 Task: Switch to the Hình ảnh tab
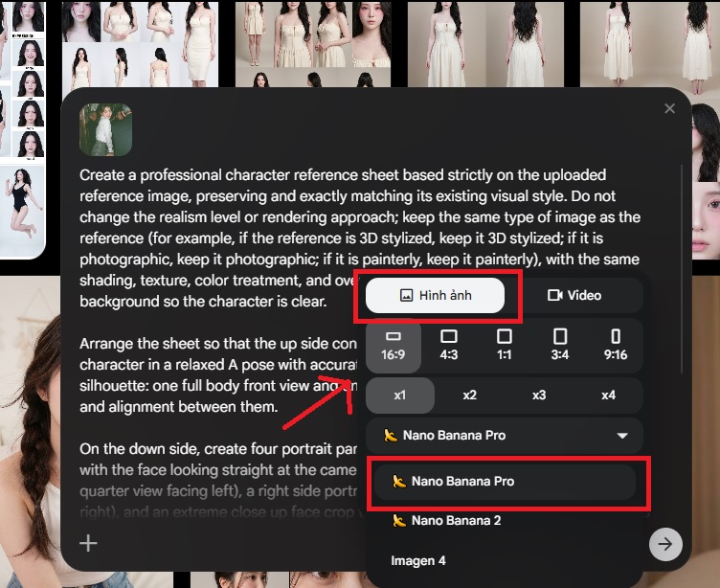point(435,295)
